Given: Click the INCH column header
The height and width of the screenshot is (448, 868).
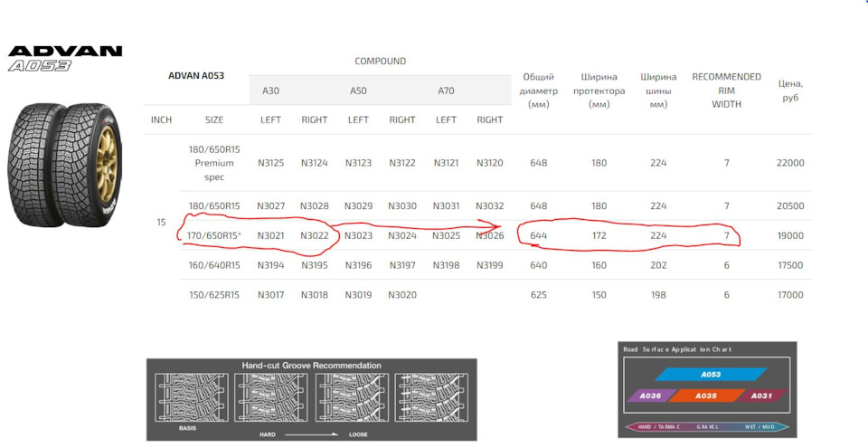Looking at the screenshot, I should click(161, 119).
